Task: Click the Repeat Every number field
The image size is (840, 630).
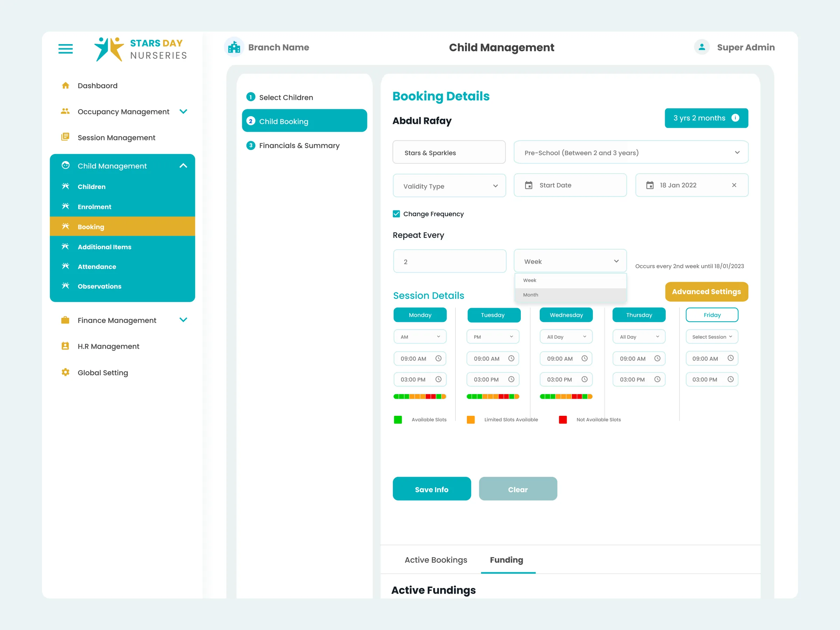Action: pyautogui.click(x=450, y=261)
